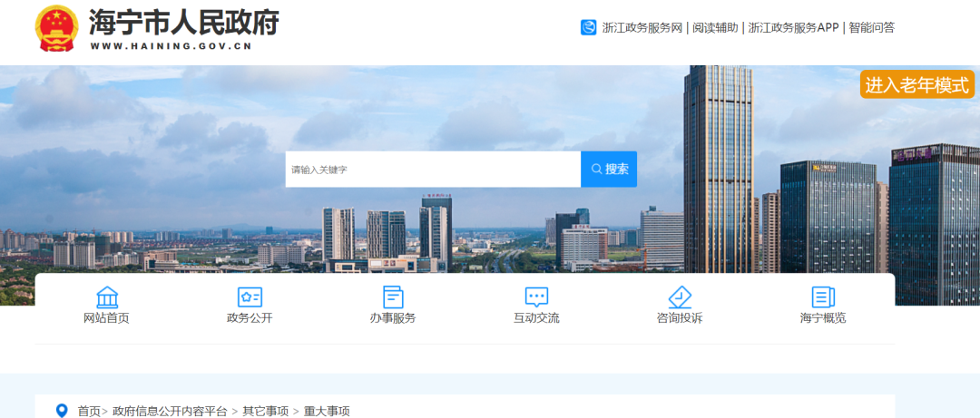Select the 政务公开 icon
The width and height of the screenshot is (980, 418).
click(250, 296)
